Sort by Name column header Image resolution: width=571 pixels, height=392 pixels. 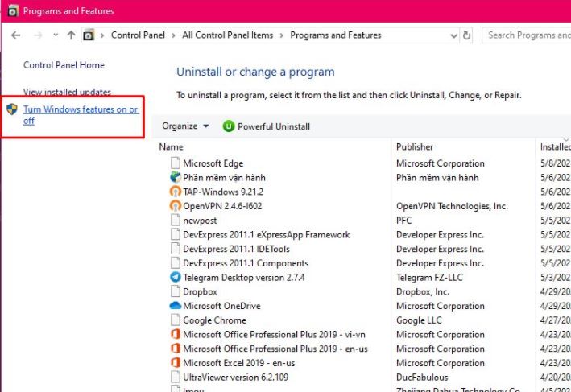(171, 147)
